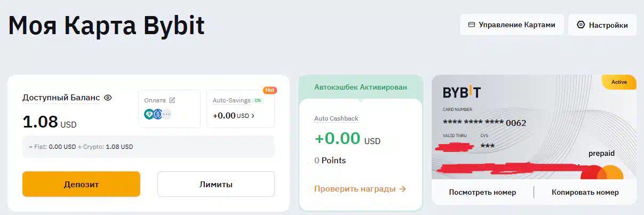Click the edit pencil icon next to Оплата
The width and height of the screenshot is (644, 215).
[x=172, y=100]
